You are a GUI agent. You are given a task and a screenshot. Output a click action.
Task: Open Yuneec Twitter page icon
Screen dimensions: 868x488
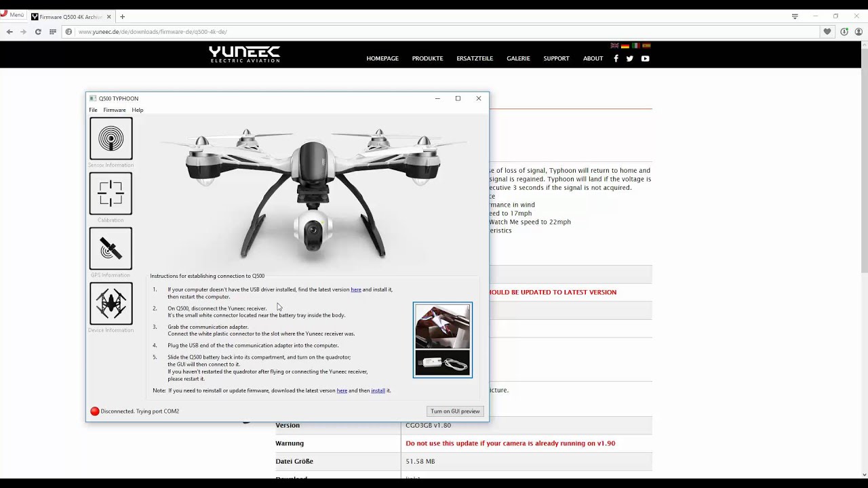coord(630,58)
